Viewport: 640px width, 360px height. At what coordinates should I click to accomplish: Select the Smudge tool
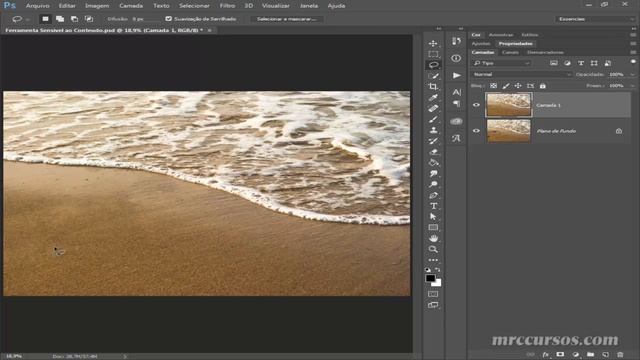pos(433,173)
